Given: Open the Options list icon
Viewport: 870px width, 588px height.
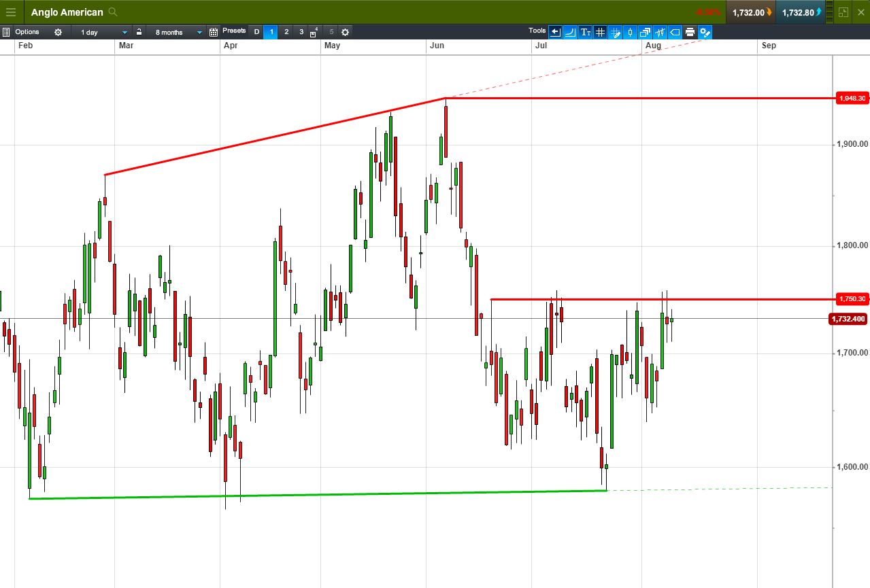Looking at the screenshot, I should pos(6,32).
